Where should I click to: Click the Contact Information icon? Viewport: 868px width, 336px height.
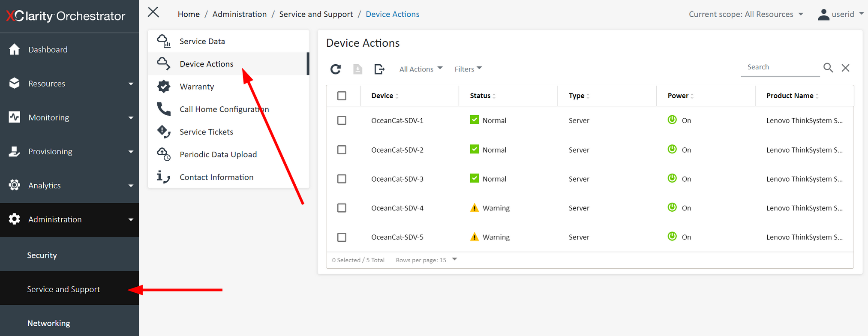click(163, 177)
